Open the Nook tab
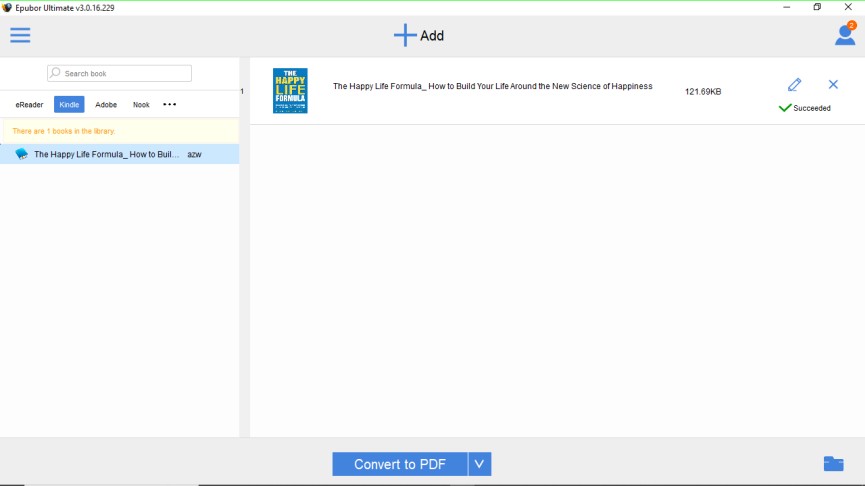The image size is (865, 486). tap(141, 105)
